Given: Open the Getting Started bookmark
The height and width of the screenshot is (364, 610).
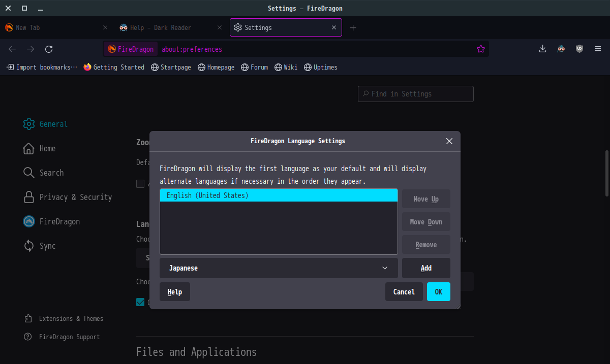Looking at the screenshot, I should [x=114, y=67].
